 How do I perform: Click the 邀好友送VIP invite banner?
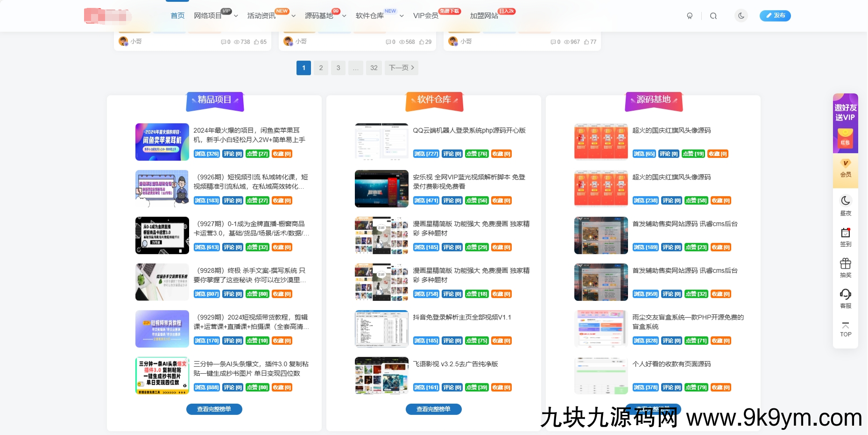(845, 123)
